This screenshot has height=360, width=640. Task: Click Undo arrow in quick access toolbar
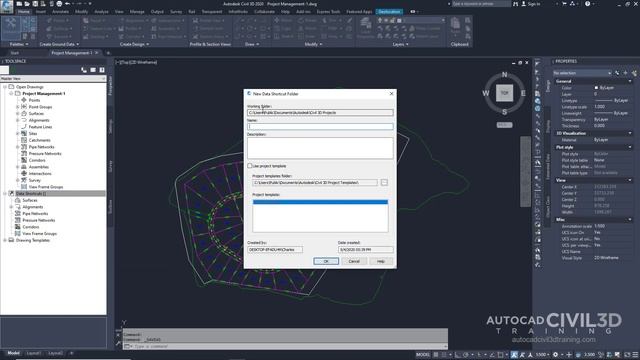pos(68,4)
